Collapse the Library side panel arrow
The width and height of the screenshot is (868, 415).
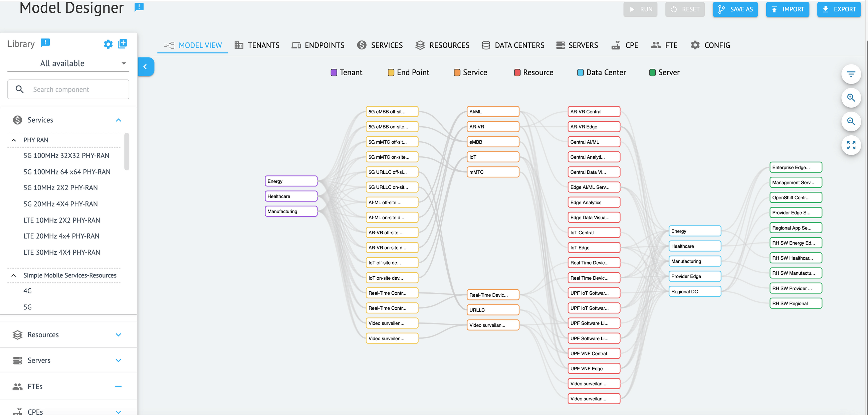tap(145, 67)
